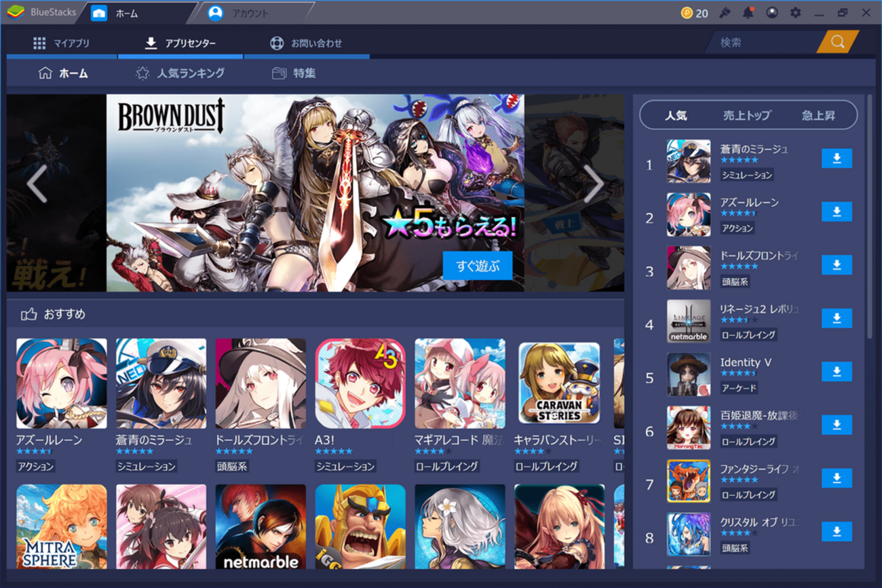The image size is (882, 588).
Task: Open the 特集 sub-tab
Action: (x=294, y=73)
